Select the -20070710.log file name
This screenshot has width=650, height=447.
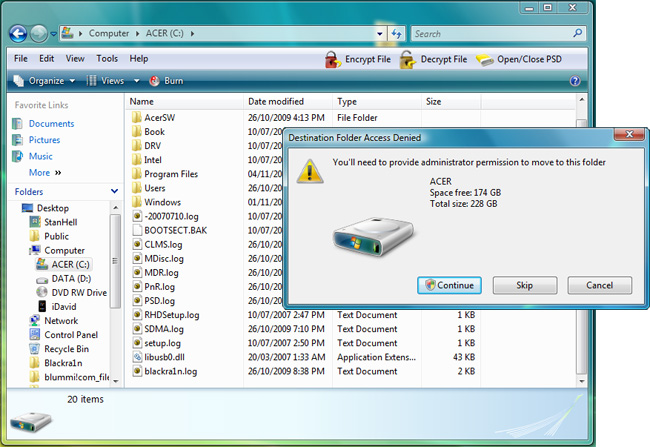171,216
